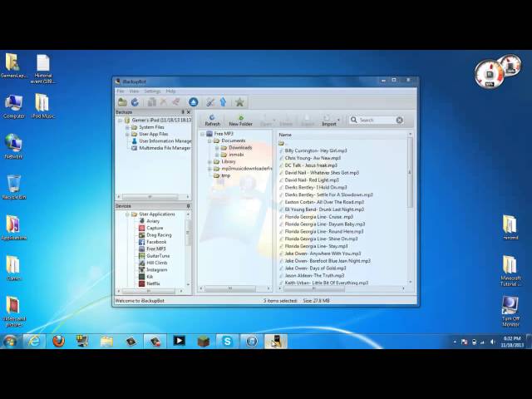Open the Help menu
Screen dimensions: 532x399
point(170,91)
